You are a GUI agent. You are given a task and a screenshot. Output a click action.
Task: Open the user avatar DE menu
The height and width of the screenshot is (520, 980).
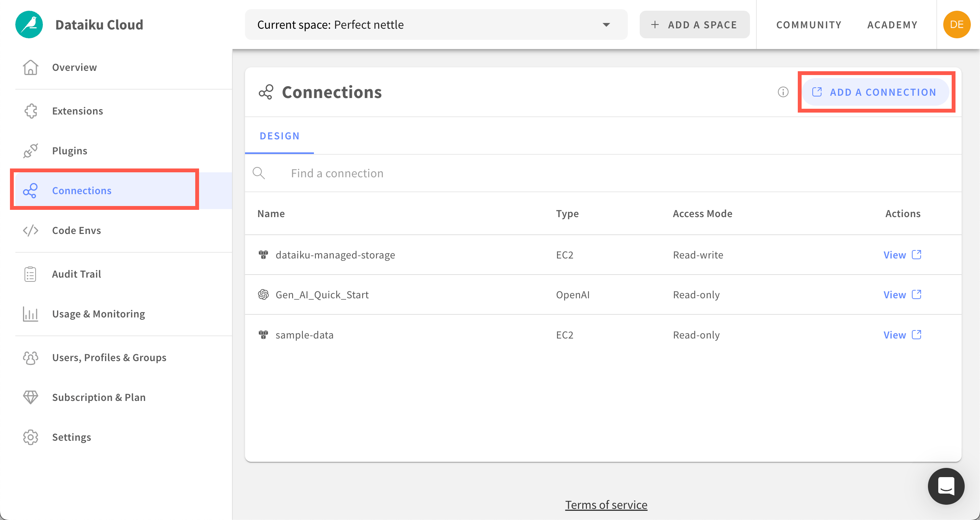(x=957, y=24)
